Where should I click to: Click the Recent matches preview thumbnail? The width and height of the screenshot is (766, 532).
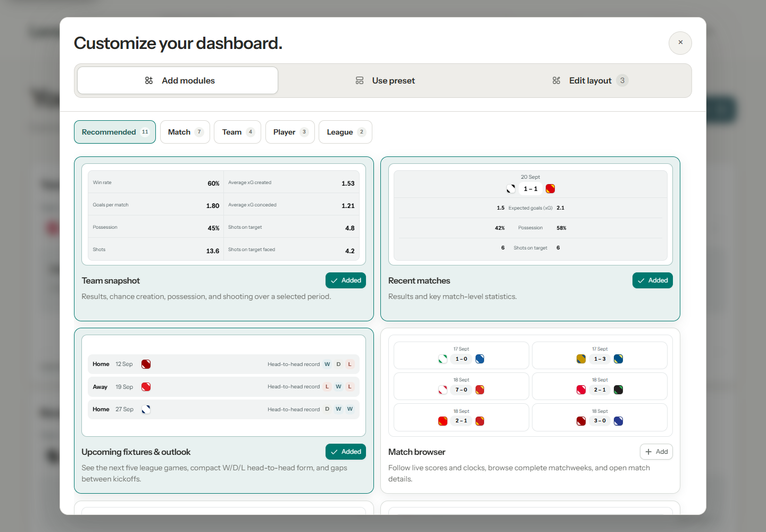click(530, 214)
